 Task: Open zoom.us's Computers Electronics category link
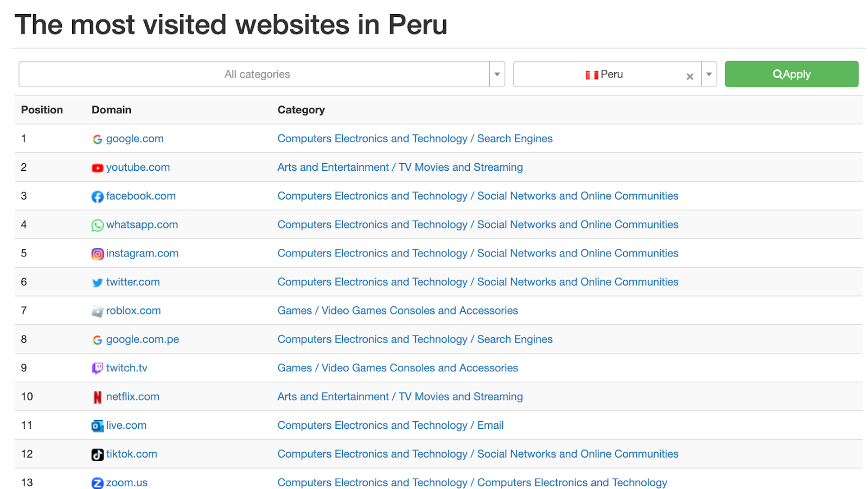pos(473,483)
